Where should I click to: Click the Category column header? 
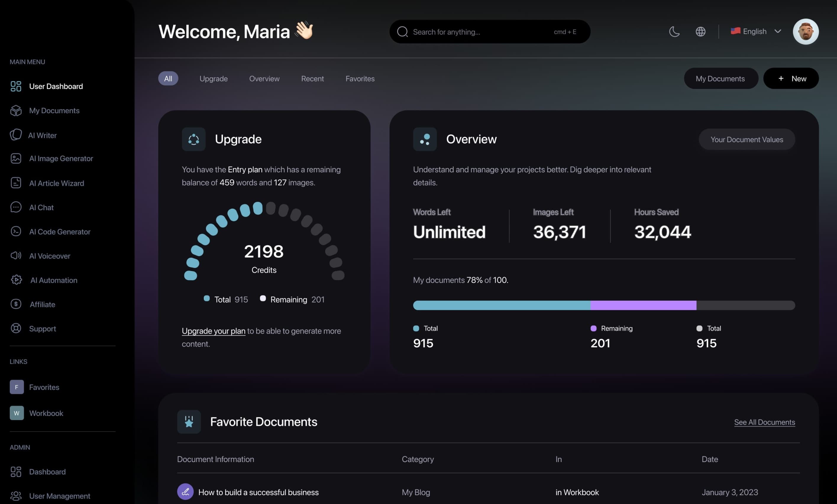pos(418,459)
